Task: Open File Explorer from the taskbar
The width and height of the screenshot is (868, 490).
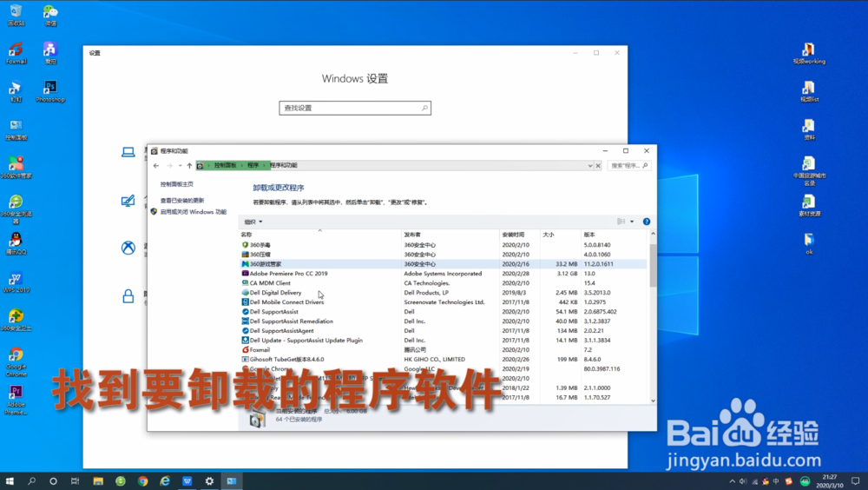Action: tap(98, 481)
